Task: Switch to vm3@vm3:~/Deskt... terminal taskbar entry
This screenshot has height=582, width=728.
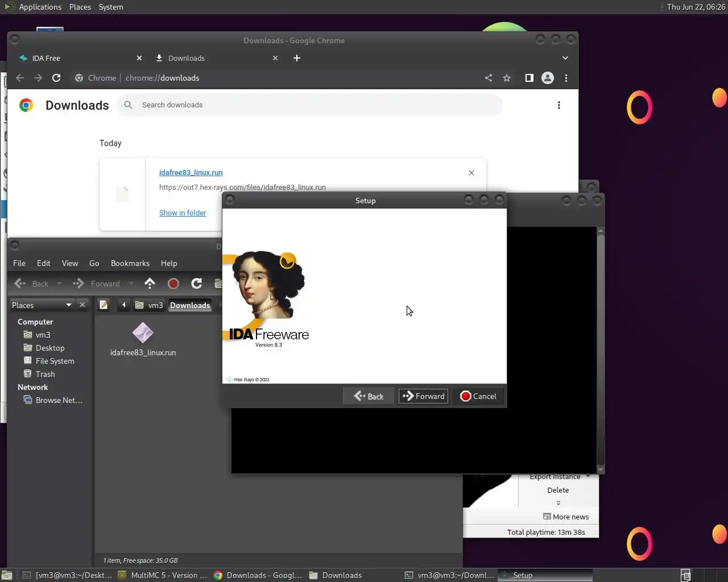Action: tap(67, 575)
